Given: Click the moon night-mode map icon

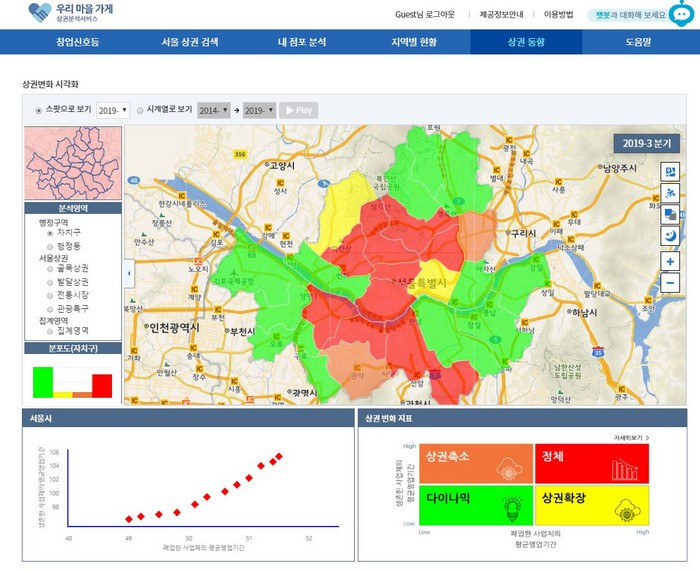Looking at the screenshot, I should click(x=669, y=236).
